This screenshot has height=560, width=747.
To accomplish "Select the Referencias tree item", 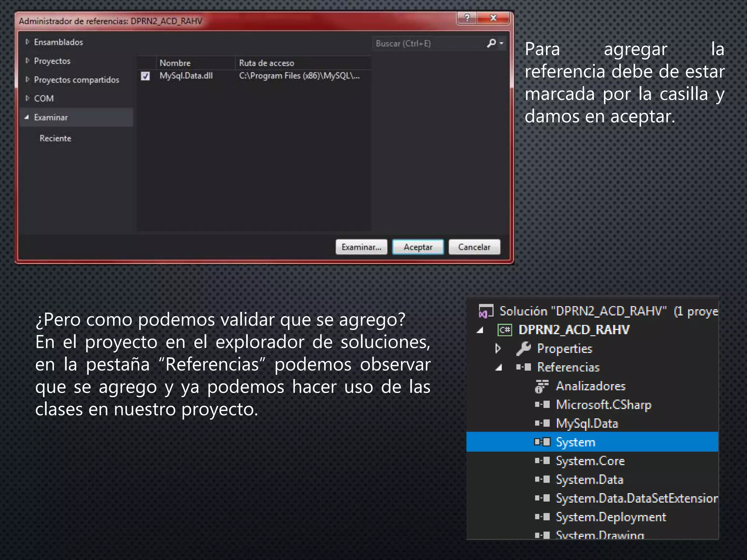I will 568,367.
